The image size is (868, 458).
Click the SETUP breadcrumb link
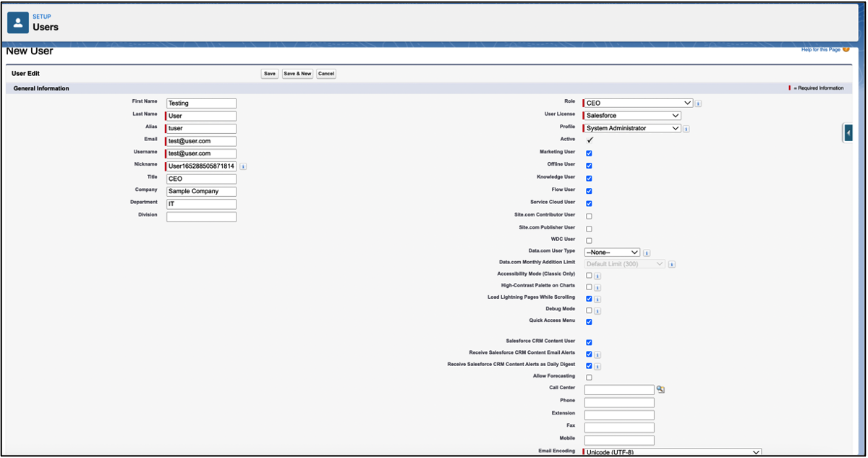coord(42,16)
